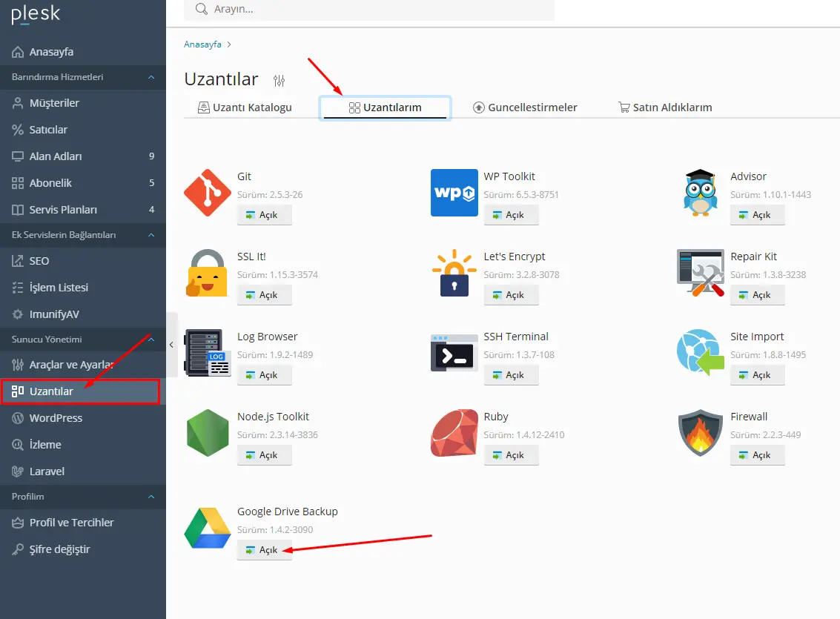Collapse the Barındırma Hizmetleri section
840x619 pixels.
tap(151, 77)
